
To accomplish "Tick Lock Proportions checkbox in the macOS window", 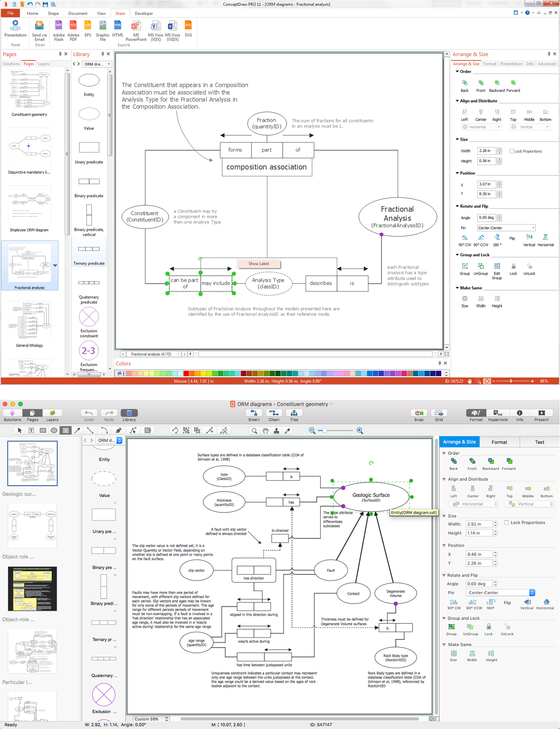I will tap(506, 522).
